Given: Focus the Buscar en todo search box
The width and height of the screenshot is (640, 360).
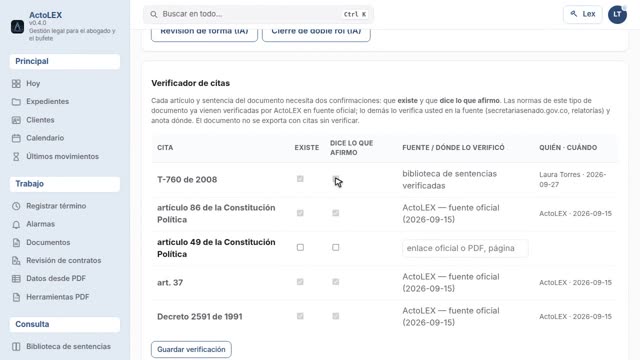Looking at the screenshot, I should tap(258, 14).
